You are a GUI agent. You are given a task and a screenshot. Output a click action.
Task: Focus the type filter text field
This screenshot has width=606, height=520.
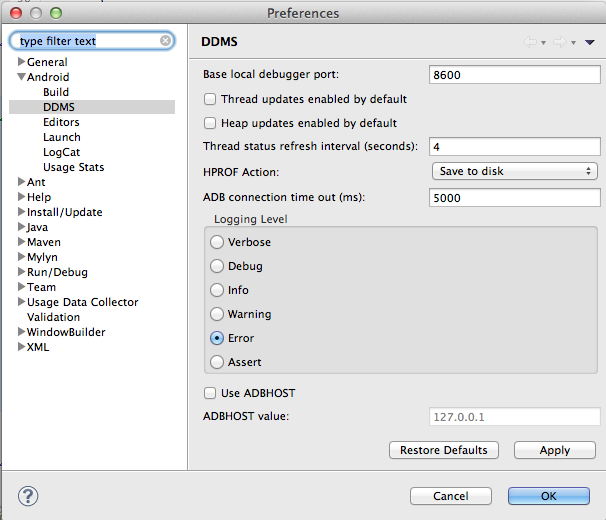click(x=92, y=41)
